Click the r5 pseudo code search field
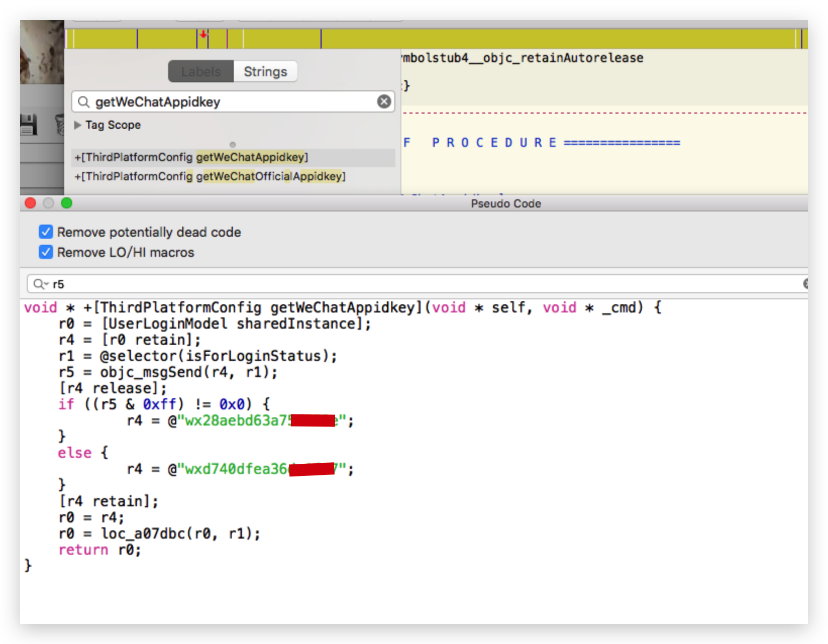The width and height of the screenshot is (828, 644). [x=404, y=284]
